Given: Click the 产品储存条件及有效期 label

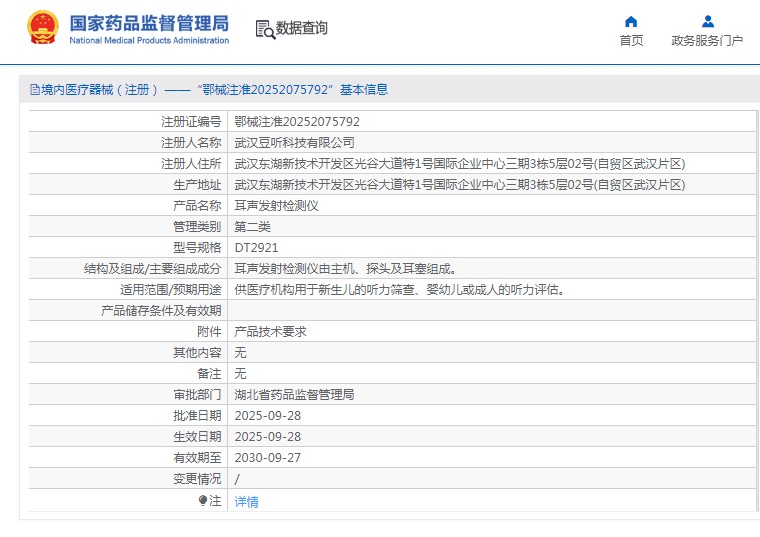Looking at the screenshot, I should [x=161, y=311].
